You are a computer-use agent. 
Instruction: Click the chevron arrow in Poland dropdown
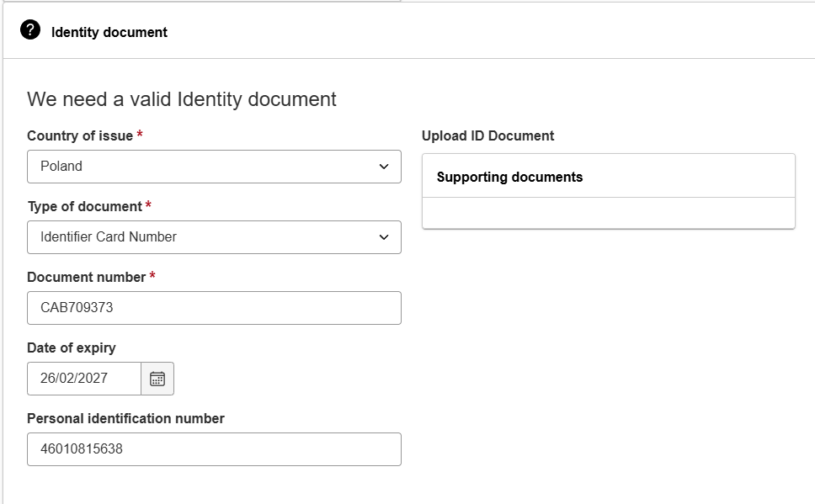click(384, 167)
